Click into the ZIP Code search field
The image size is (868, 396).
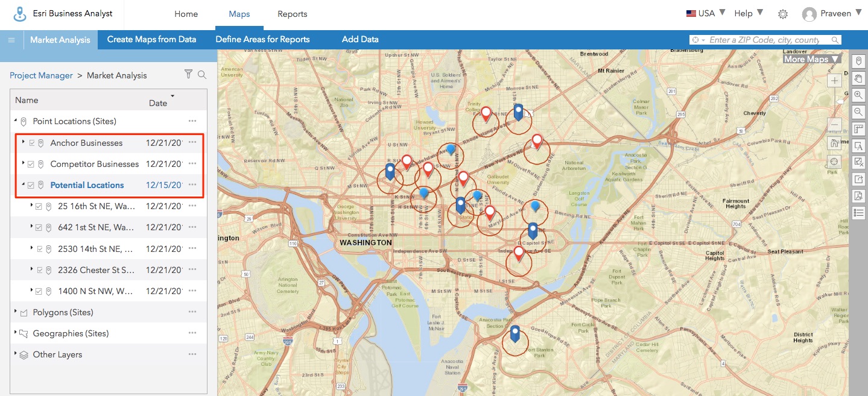click(764, 40)
